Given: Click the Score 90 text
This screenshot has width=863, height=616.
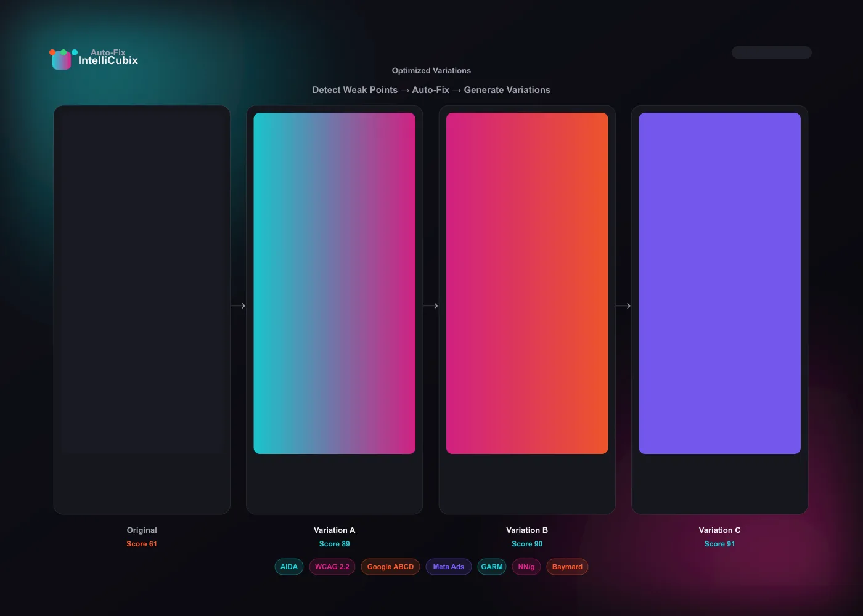Looking at the screenshot, I should pyautogui.click(x=527, y=544).
